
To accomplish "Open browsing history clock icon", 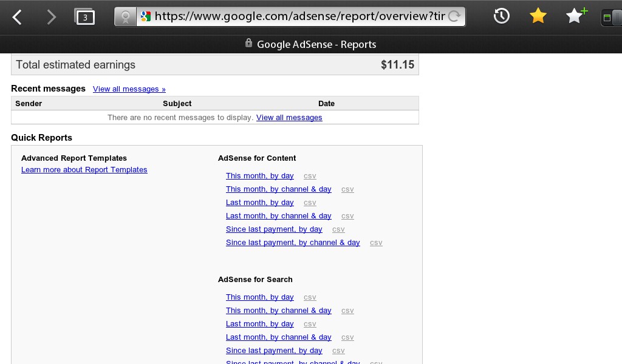I will (x=501, y=16).
